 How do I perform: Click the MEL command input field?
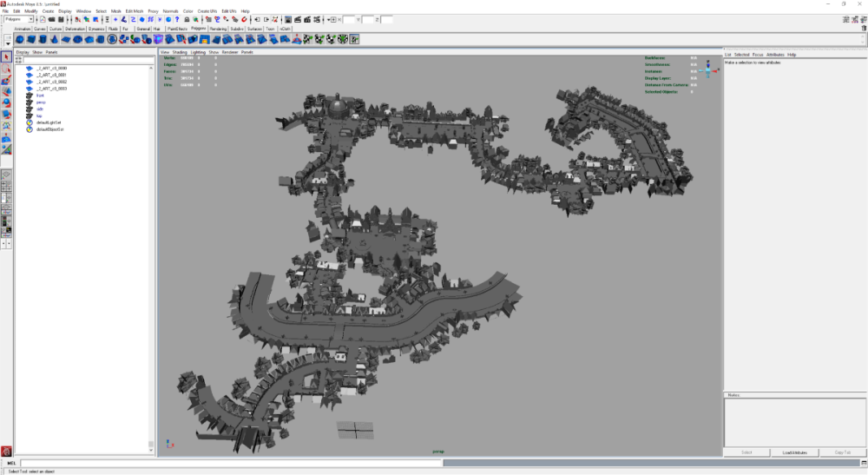coord(231,463)
